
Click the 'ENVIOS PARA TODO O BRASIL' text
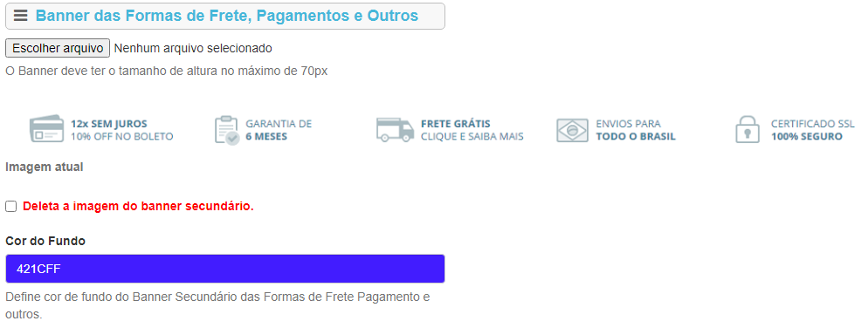coord(636,130)
